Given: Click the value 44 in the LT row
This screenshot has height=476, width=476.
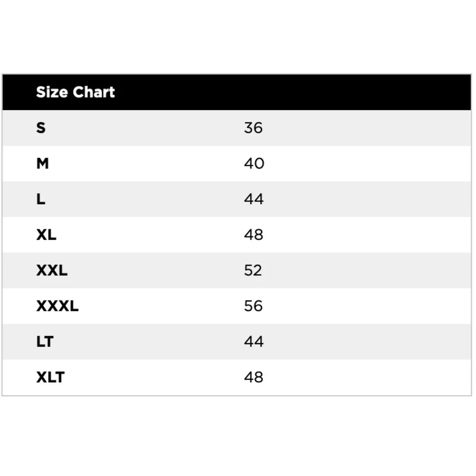Looking at the screenshot, I should [x=254, y=341].
